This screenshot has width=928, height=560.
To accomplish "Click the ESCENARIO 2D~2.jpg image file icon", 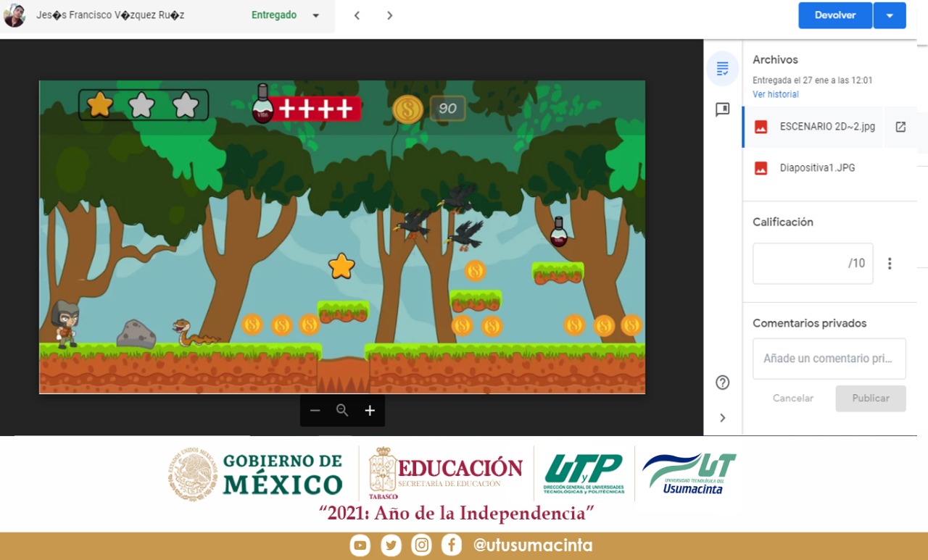I will click(x=761, y=127).
